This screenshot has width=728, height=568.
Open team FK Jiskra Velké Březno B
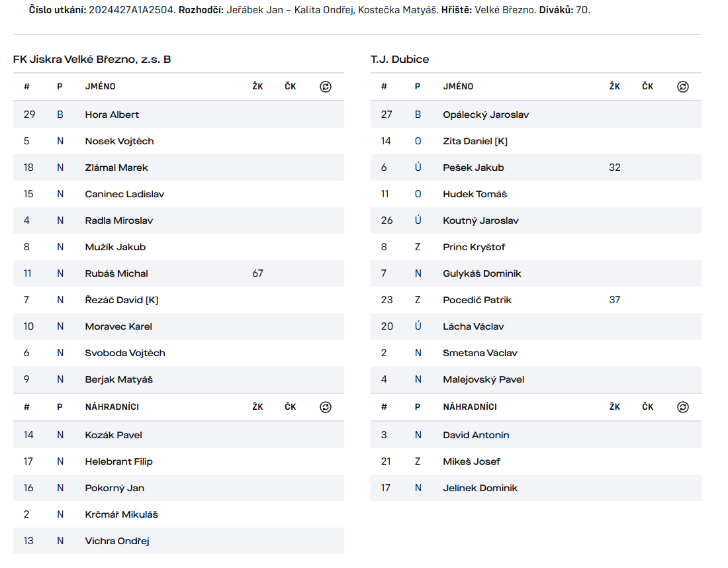pos(92,60)
